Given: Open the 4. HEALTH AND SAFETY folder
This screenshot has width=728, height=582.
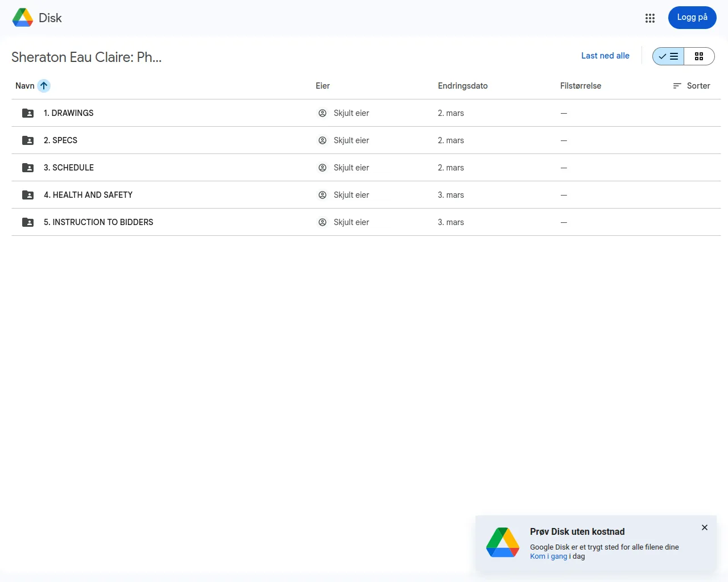Looking at the screenshot, I should (x=88, y=195).
